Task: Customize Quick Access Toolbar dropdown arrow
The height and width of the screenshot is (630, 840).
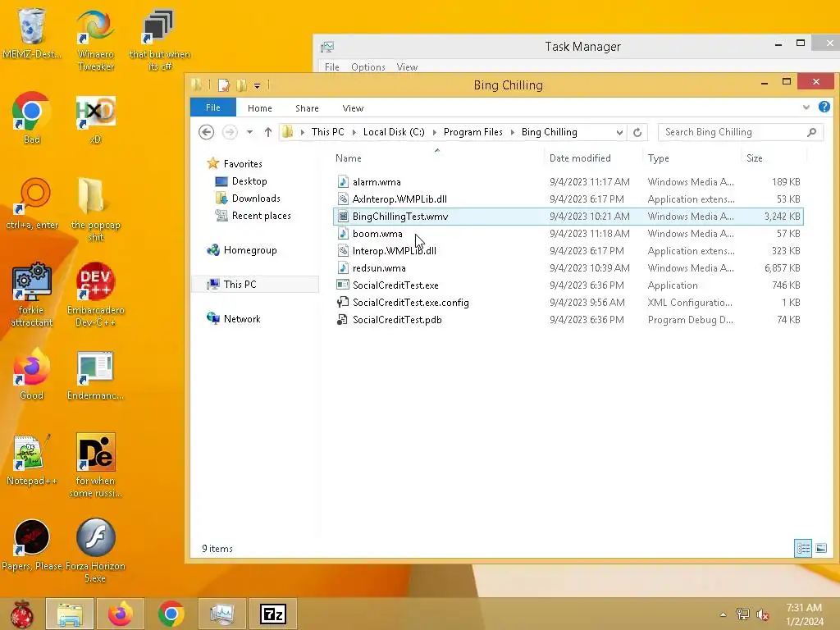Action: tap(257, 85)
